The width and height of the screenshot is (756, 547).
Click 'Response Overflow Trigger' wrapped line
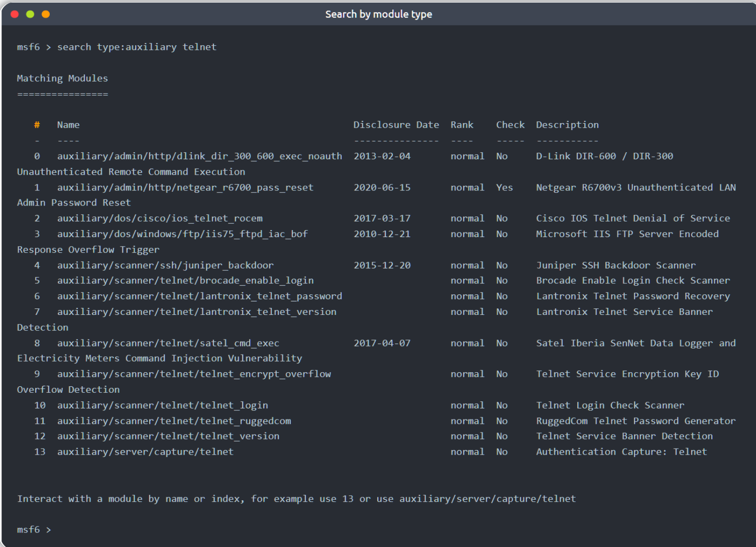click(88, 250)
